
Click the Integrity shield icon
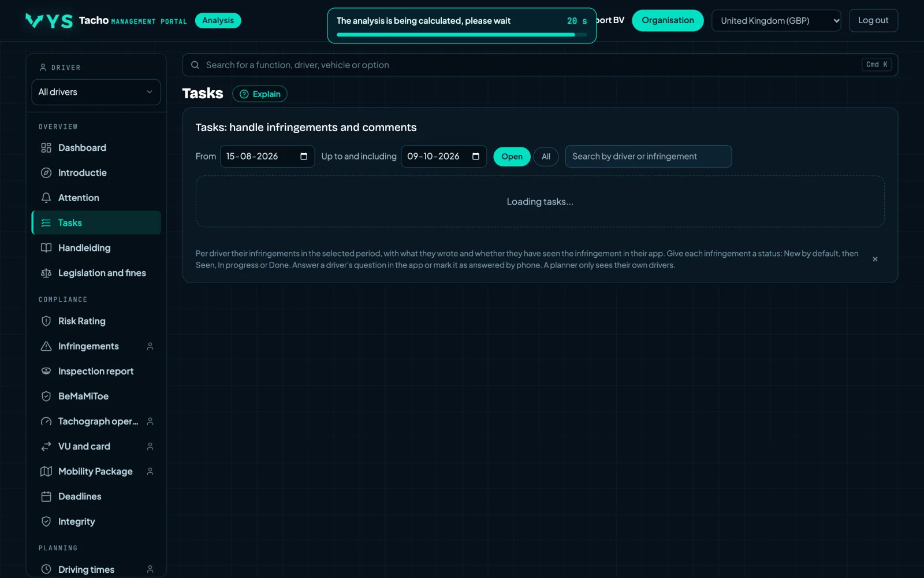[46, 521]
